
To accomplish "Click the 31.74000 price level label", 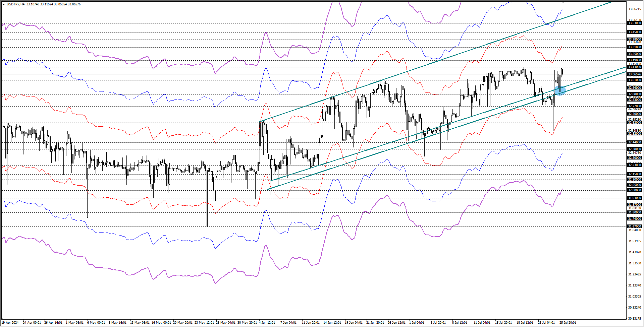I will [634, 219].
